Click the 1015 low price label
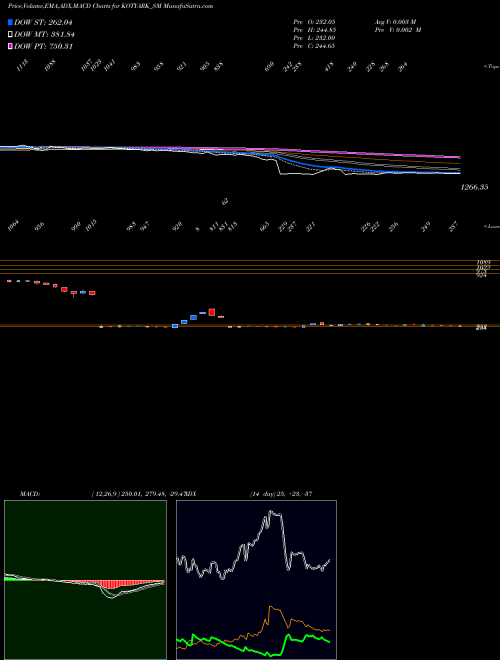Screen dimensions: 500x660 click(x=90, y=224)
